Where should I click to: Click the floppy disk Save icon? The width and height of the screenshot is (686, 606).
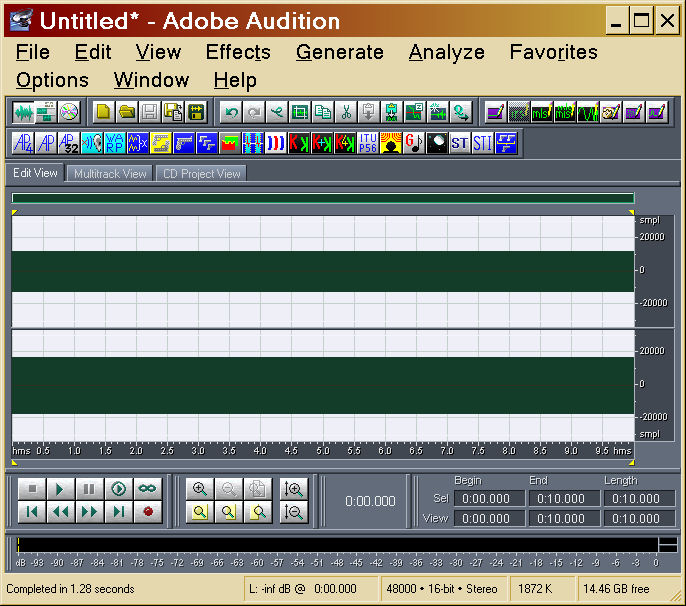click(x=150, y=112)
